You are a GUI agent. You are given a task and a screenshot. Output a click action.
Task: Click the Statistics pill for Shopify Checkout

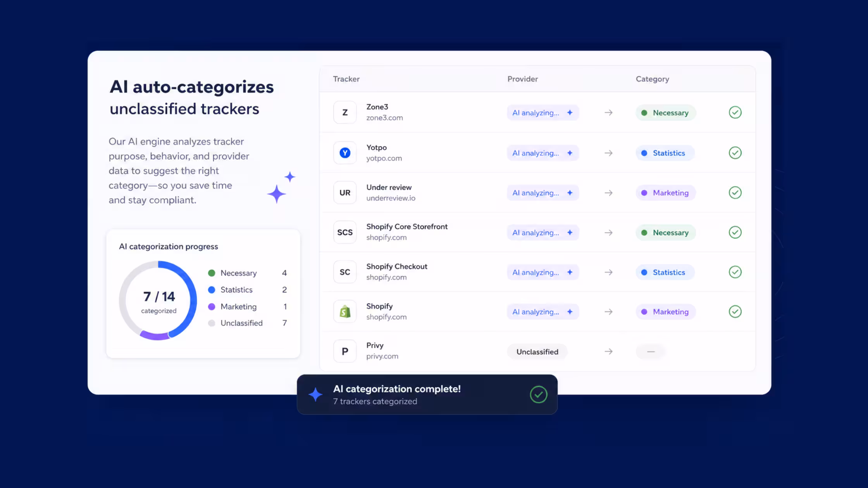coord(665,272)
